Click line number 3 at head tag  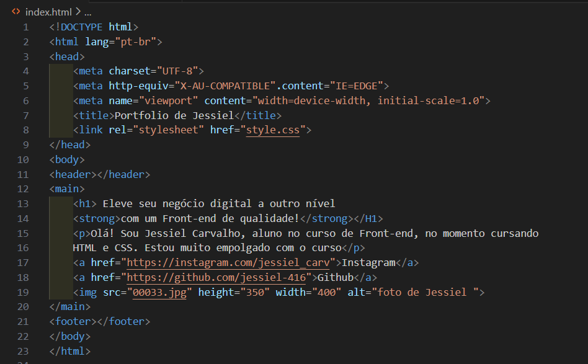coord(25,56)
